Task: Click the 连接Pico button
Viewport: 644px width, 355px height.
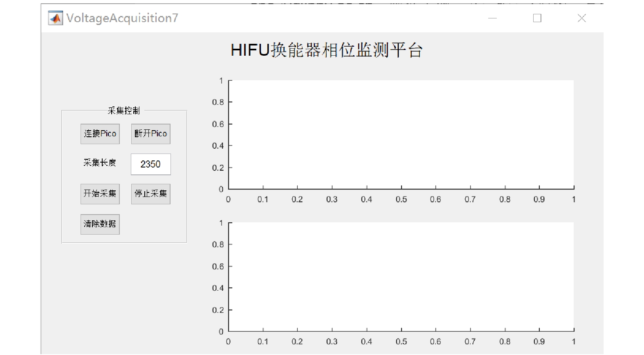Action: point(100,134)
